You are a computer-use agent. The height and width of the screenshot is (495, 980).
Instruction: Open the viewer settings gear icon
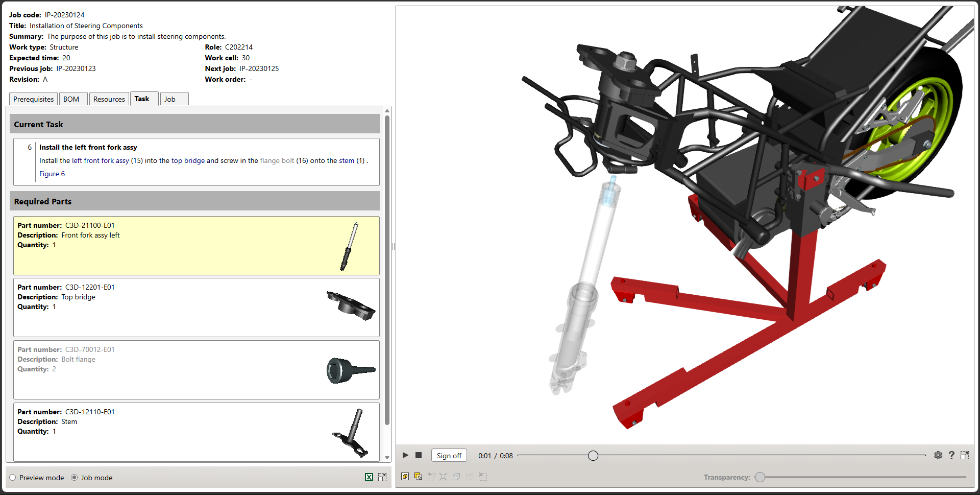pos(938,455)
